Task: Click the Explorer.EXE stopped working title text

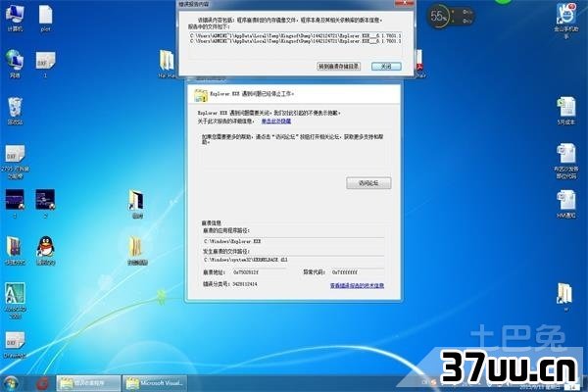Action: (x=252, y=94)
